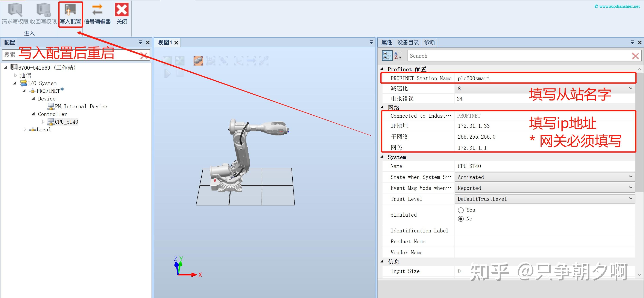Toggle the 减速比 value selector open

pyautogui.click(x=631, y=88)
